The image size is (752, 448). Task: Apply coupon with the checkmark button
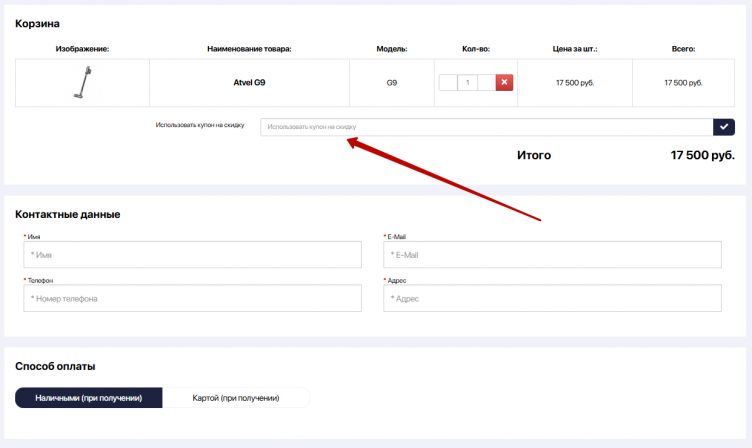(x=725, y=126)
